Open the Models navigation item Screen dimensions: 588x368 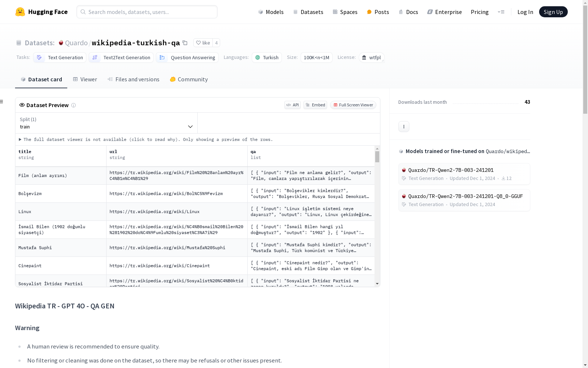point(271,12)
